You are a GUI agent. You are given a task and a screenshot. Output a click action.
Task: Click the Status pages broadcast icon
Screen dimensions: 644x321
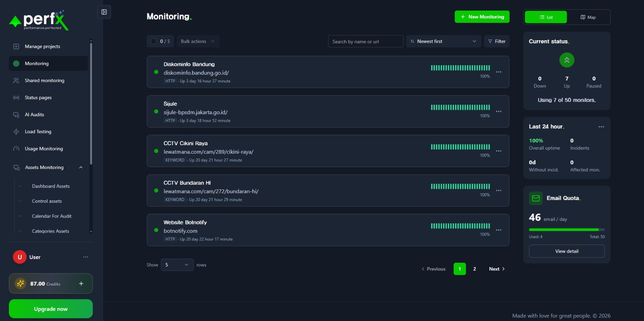pyautogui.click(x=16, y=98)
